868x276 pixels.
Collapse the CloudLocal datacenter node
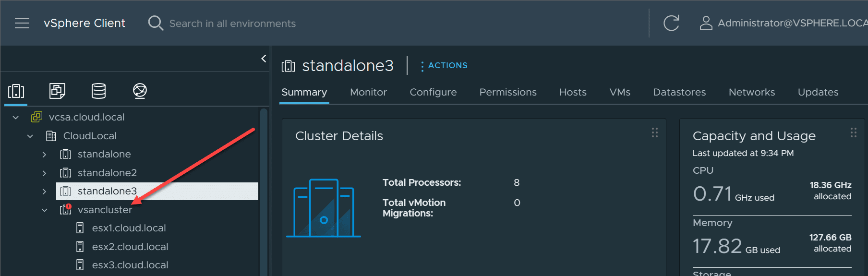30,136
